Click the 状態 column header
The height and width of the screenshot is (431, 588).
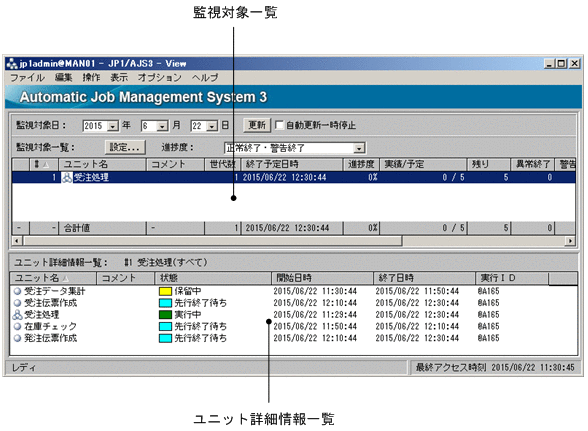[x=213, y=278]
